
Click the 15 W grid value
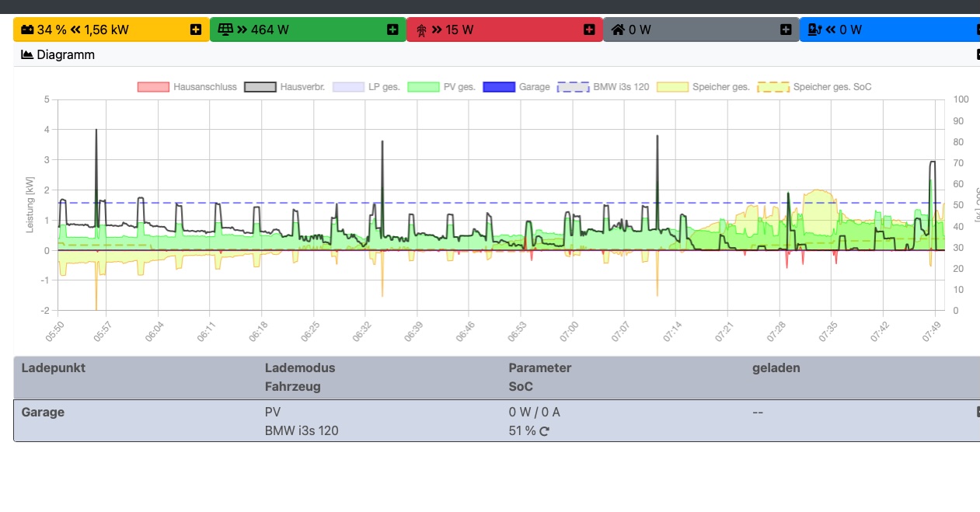point(459,30)
